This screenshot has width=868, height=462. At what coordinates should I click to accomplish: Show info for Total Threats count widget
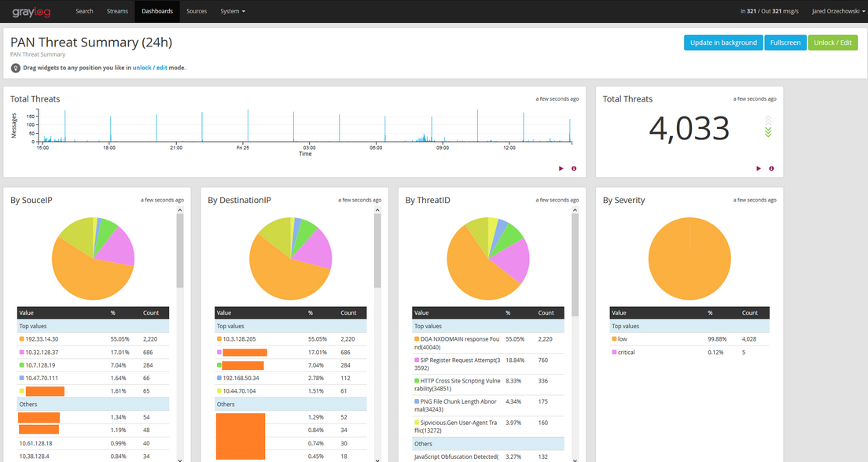point(771,168)
